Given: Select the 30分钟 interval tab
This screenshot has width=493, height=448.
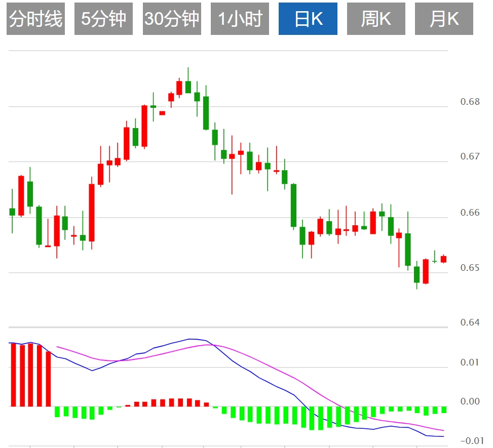Looking at the screenshot, I should 172,19.
